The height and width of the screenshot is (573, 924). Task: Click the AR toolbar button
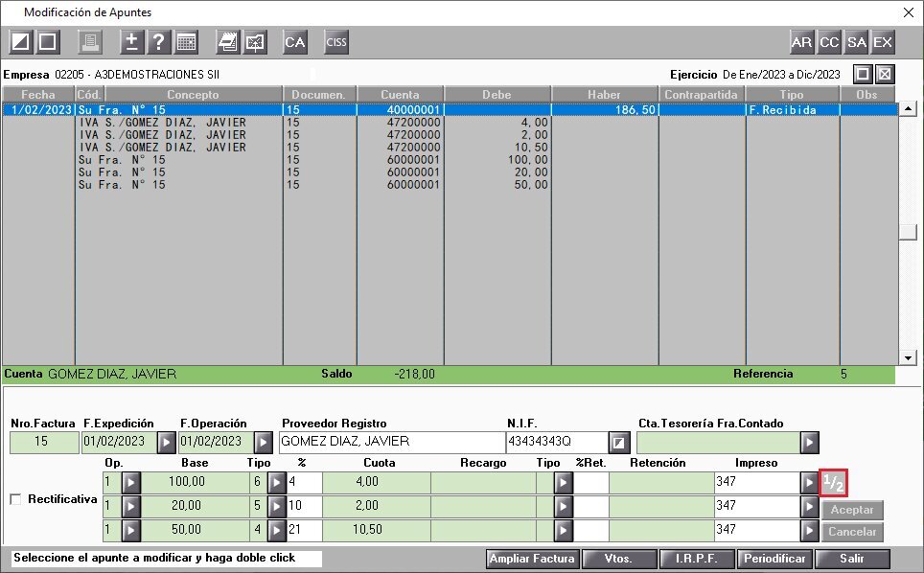[801, 42]
